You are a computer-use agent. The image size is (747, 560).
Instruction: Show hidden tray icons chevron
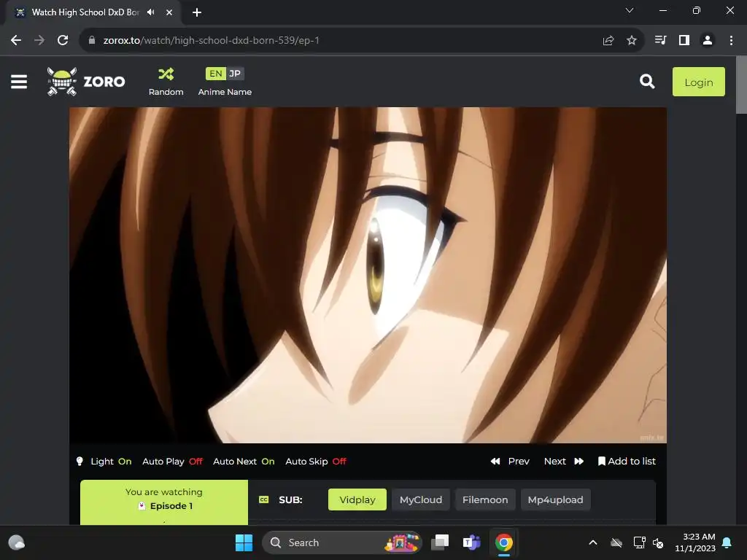tap(593, 542)
